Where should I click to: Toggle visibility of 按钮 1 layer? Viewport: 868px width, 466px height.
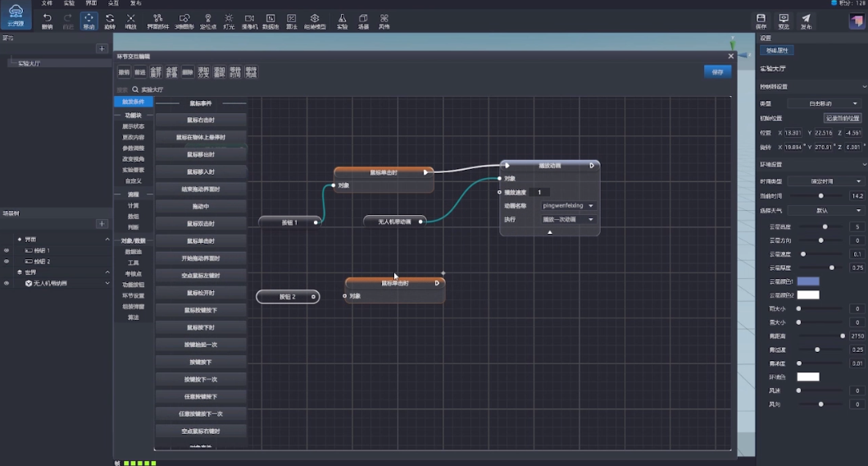coord(7,250)
